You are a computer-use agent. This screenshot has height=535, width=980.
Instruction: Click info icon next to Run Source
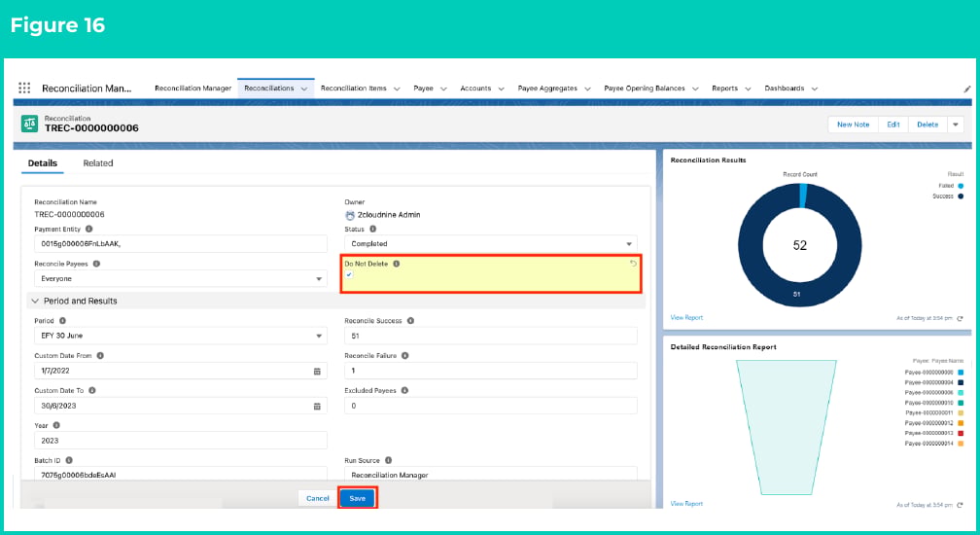(x=388, y=461)
